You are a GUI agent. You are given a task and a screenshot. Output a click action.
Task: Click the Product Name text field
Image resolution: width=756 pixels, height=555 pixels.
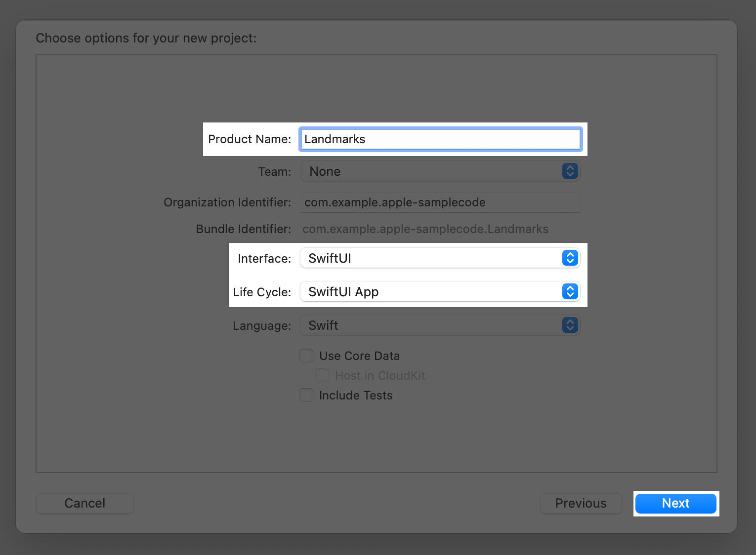click(x=440, y=139)
